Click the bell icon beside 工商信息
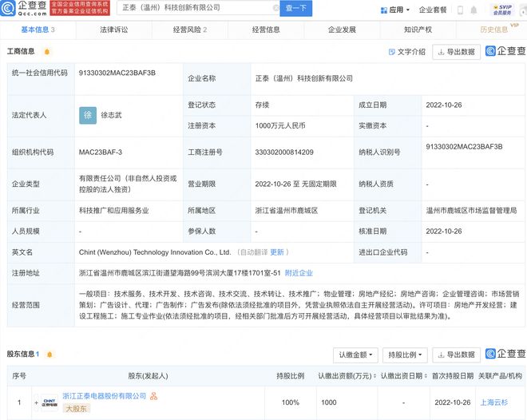This screenshot has width=527, height=420. 47,52
